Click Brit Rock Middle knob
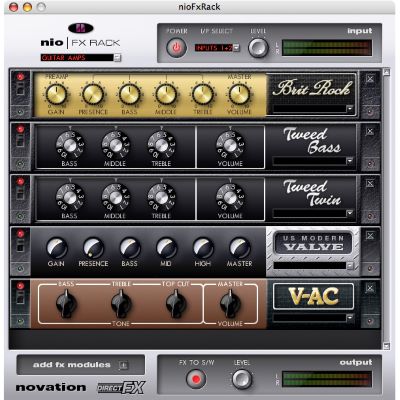Image resolution: width=400 pixels, height=400 pixels. 166,94
